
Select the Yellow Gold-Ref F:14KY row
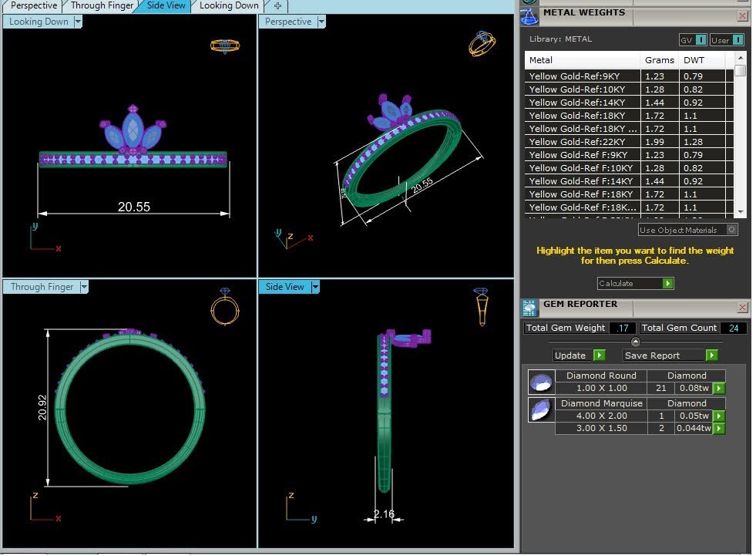pos(629,181)
